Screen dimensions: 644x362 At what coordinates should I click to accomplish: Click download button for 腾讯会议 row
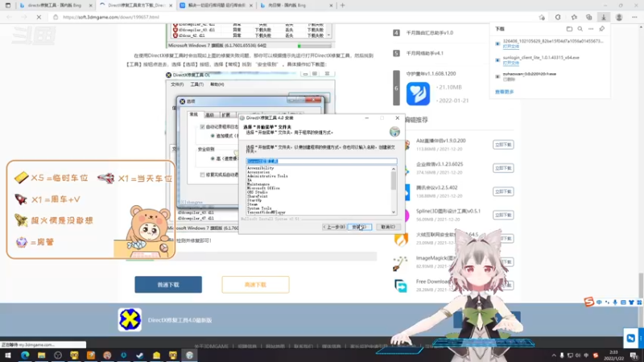point(503,191)
